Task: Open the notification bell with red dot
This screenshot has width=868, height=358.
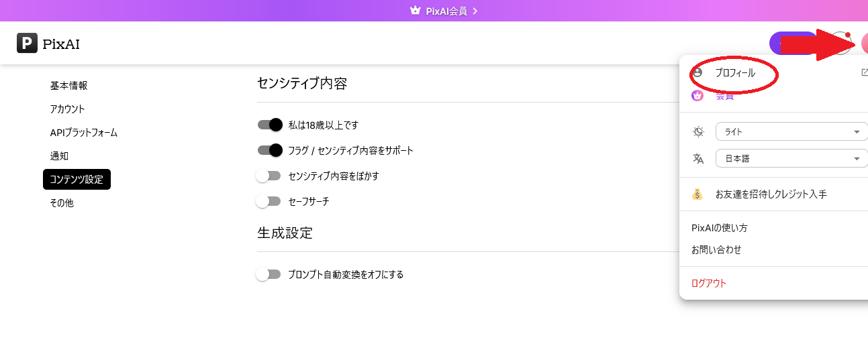Action: [841, 43]
